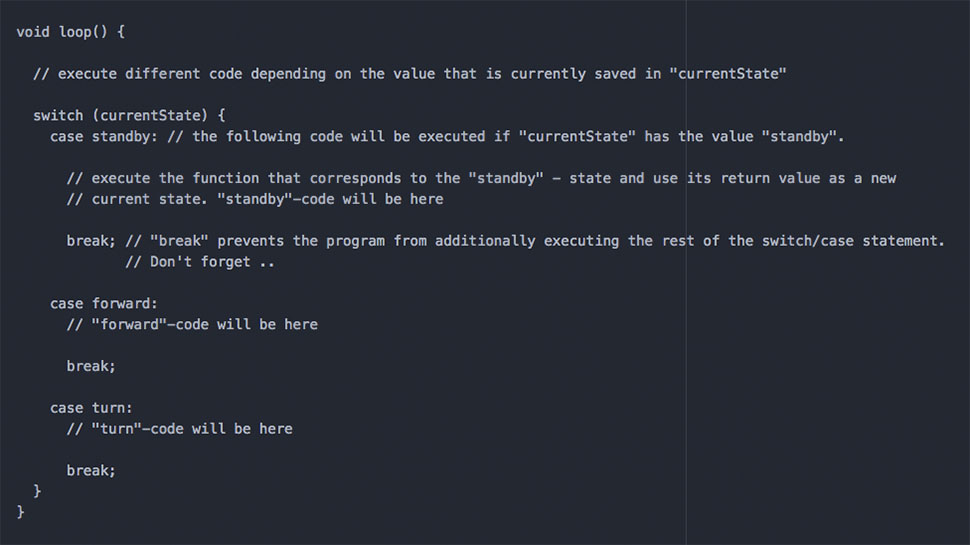Click the "// Don't forget .." comment
Viewport: 970px width, 545px height.
click(x=200, y=262)
